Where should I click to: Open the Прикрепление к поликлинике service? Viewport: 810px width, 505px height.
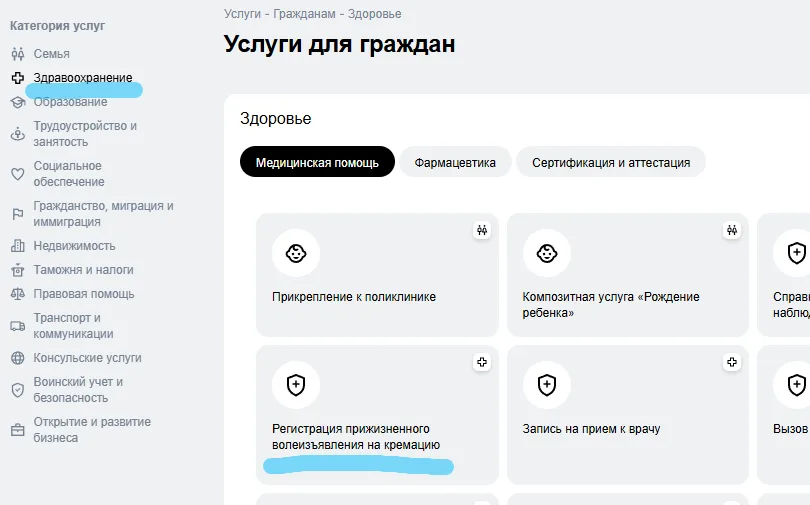tap(377, 275)
